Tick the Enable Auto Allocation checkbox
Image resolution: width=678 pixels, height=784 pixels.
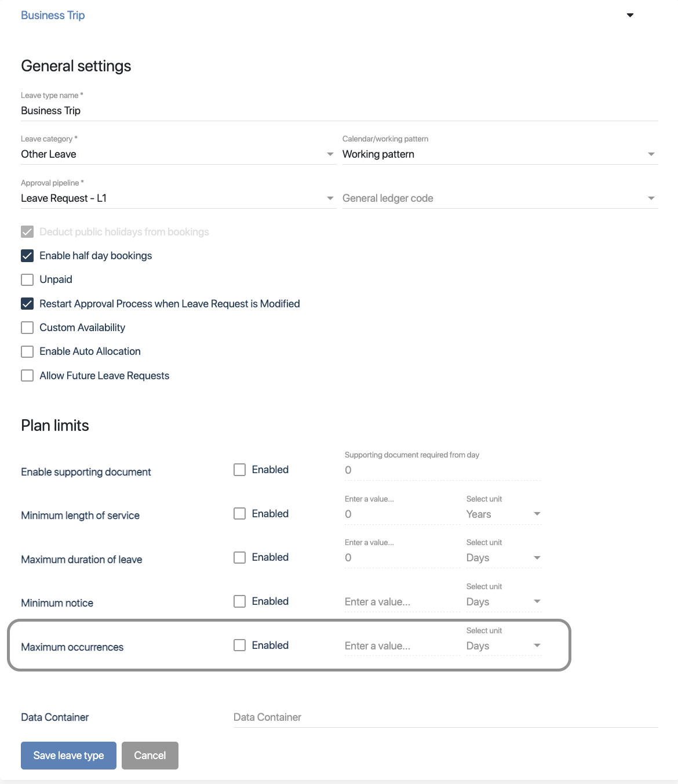pyautogui.click(x=27, y=351)
